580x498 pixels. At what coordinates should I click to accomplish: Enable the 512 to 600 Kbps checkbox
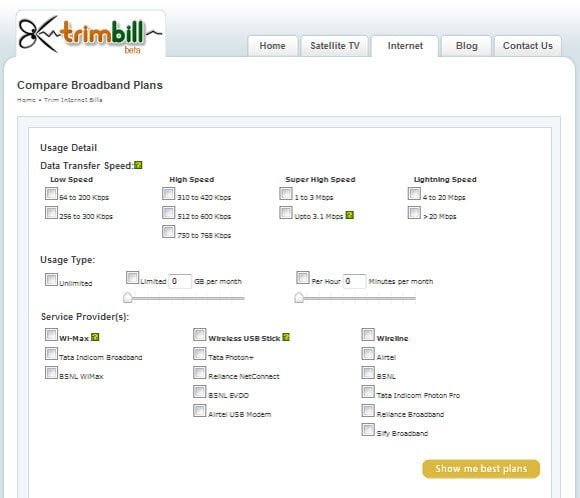pyautogui.click(x=168, y=213)
